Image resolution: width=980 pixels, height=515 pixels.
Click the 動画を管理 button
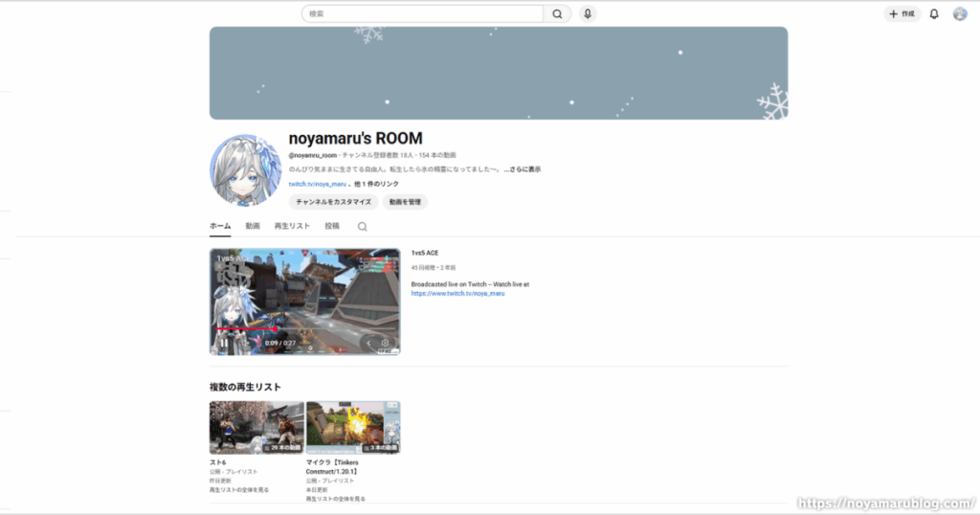click(x=405, y=202)
